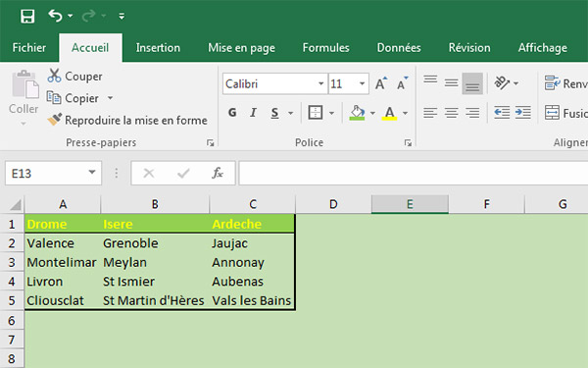Increase the font size

(381, 83)
